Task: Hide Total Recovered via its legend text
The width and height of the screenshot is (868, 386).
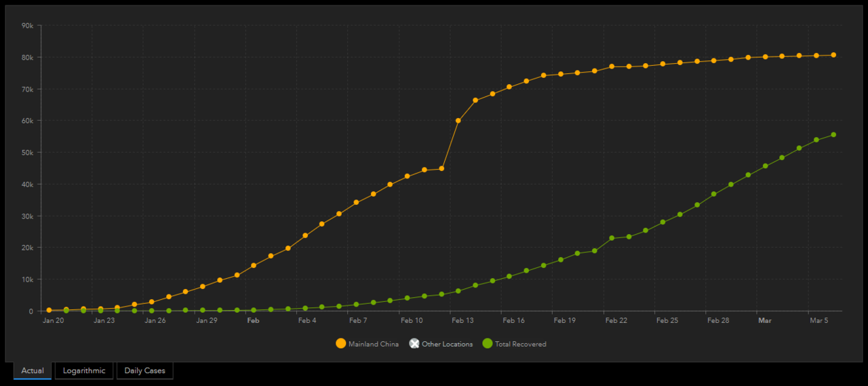Action: point(520,344)
